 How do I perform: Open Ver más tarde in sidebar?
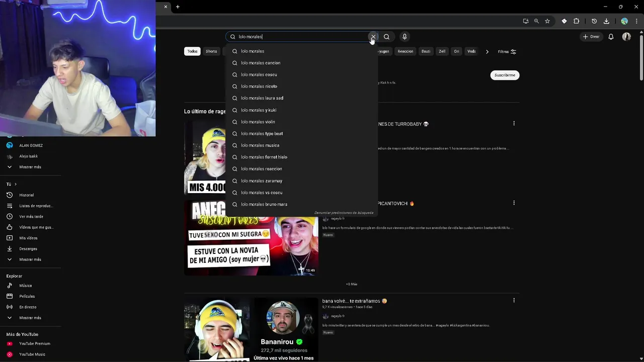31,217
